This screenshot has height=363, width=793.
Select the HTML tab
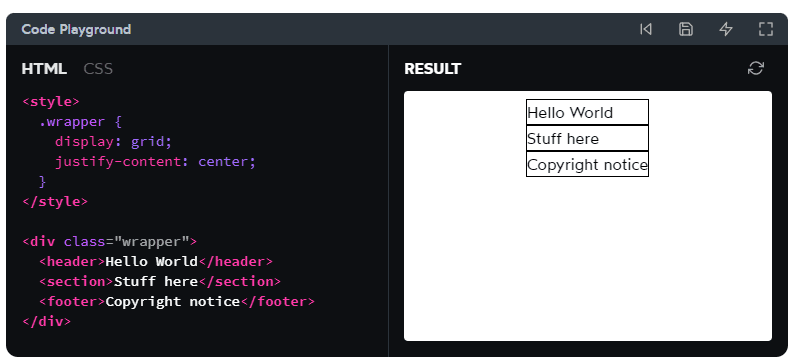44,69
